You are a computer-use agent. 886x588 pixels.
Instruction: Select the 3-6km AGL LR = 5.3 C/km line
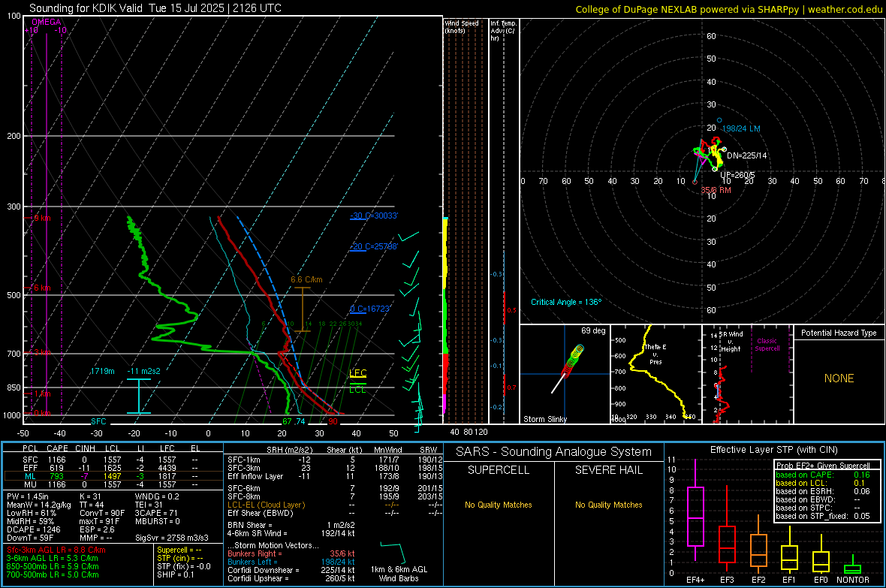pyautogui.click(x=53, y=558)
